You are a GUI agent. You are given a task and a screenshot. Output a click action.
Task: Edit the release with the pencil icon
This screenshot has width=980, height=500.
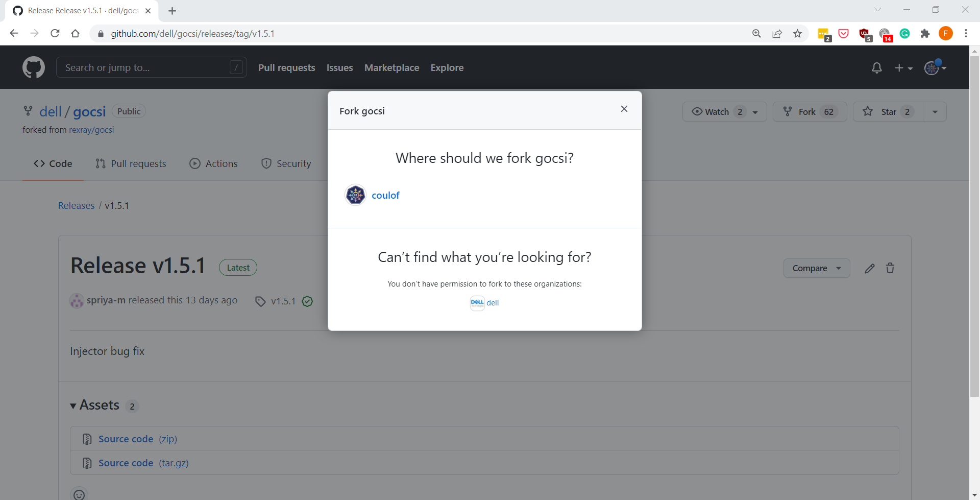870,268
